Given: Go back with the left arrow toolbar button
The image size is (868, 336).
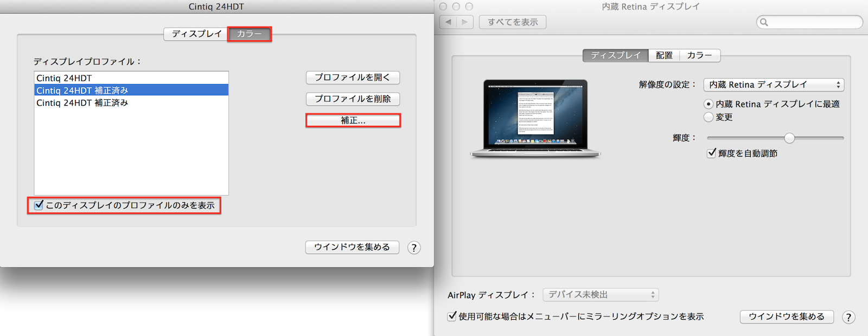Looking at the screenshot, I should click(448, 22).
